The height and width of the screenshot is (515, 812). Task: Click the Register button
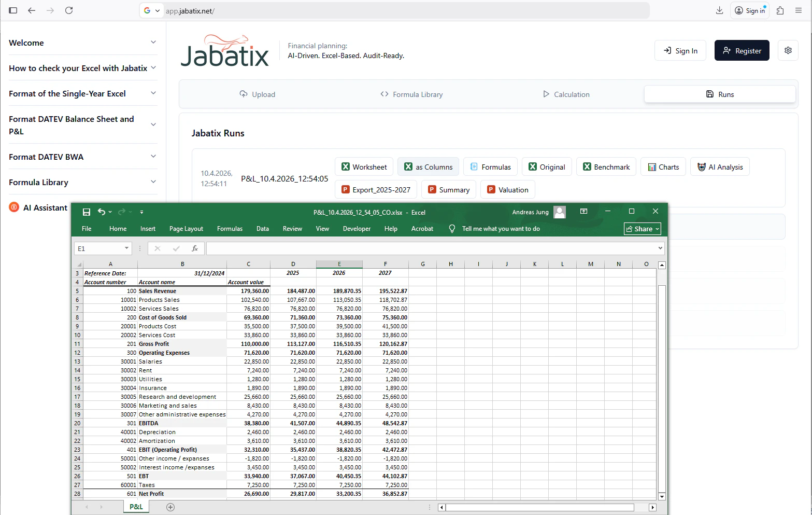[742, 50]
